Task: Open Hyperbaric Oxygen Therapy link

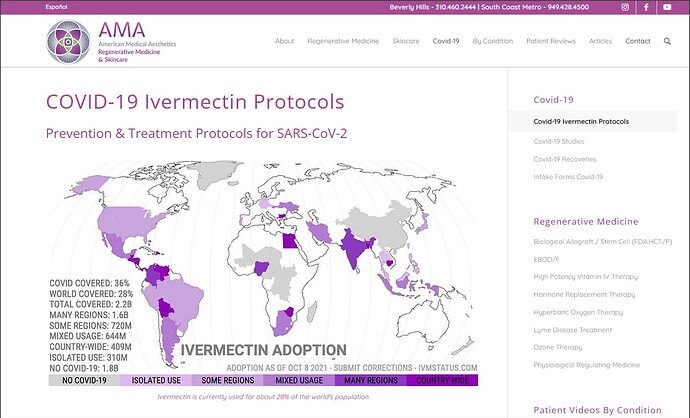Action: [x=578, y=312]
